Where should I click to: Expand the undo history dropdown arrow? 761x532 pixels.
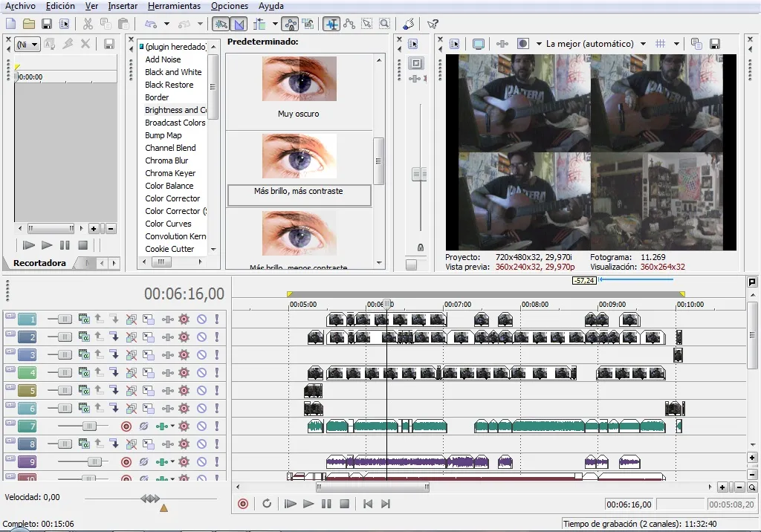[166, 24]
